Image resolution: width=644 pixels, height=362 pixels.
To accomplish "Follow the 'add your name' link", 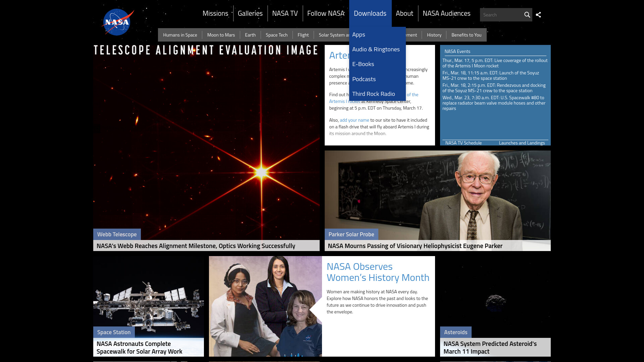I will point(354,120).
